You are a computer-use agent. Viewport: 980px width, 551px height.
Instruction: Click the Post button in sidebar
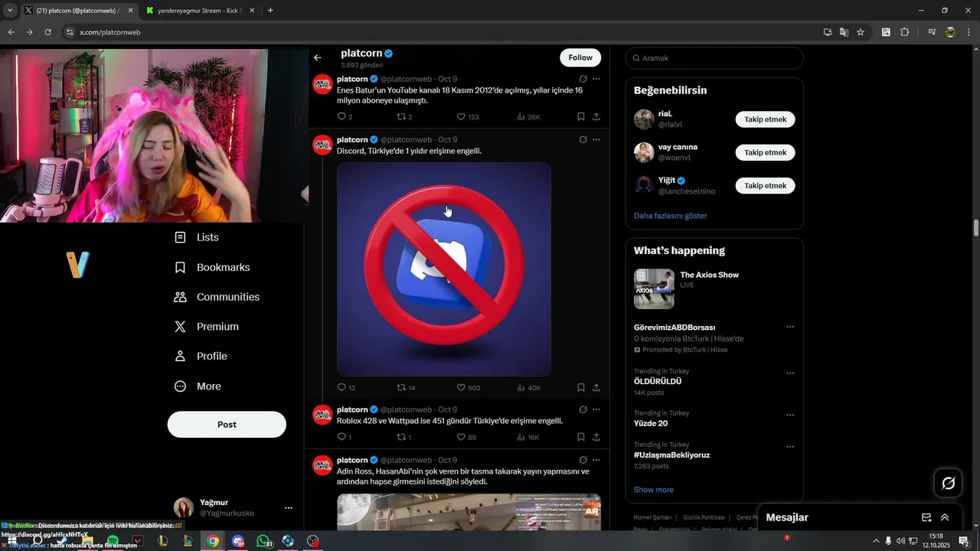[x=227, y=424]
